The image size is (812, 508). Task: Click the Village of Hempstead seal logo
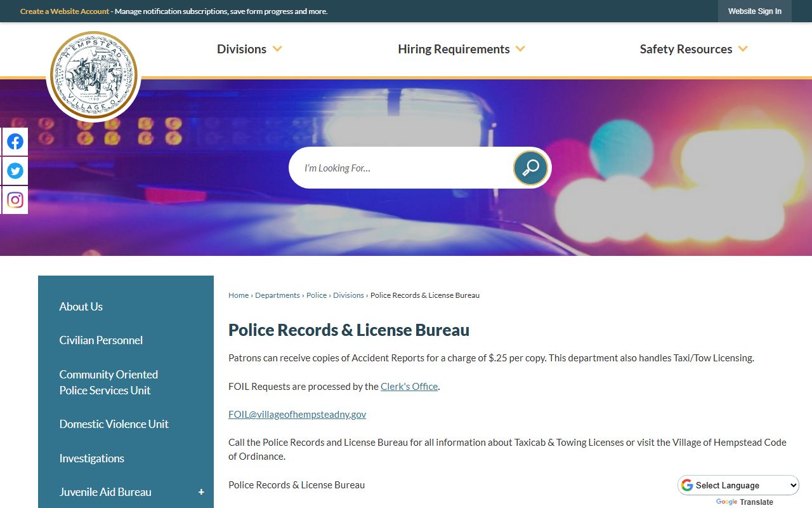click(x=94, y=76)
